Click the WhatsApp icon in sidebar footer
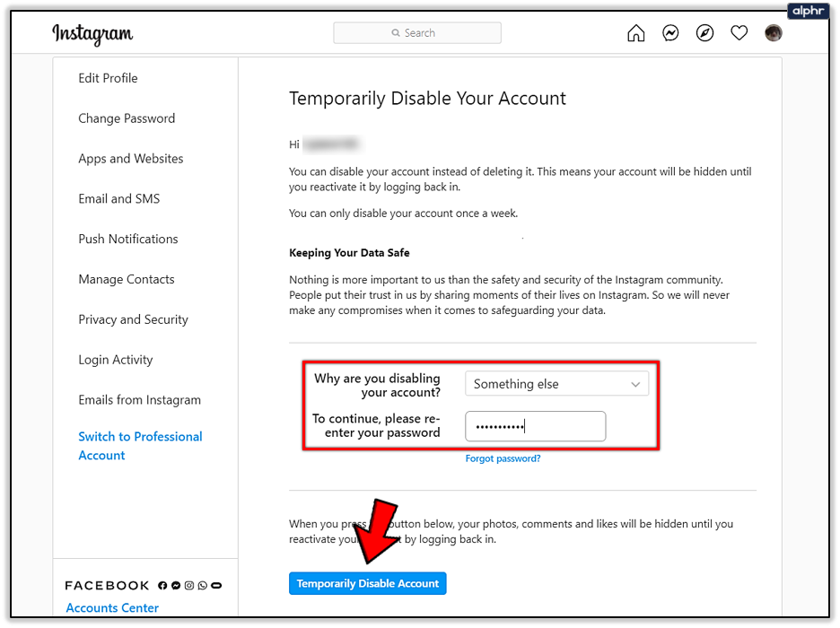Screen dimensions: 840x628 click(203, 586)
